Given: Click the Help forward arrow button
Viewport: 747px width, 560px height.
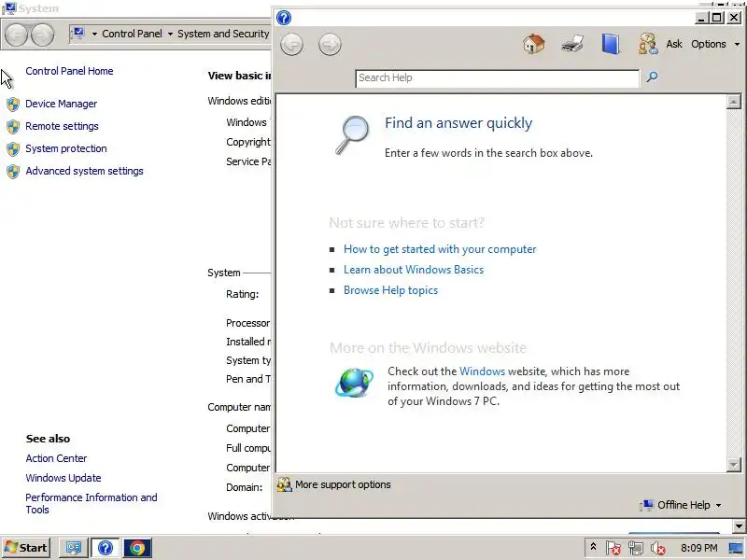Looking at the screenshot, I should 330,45.
